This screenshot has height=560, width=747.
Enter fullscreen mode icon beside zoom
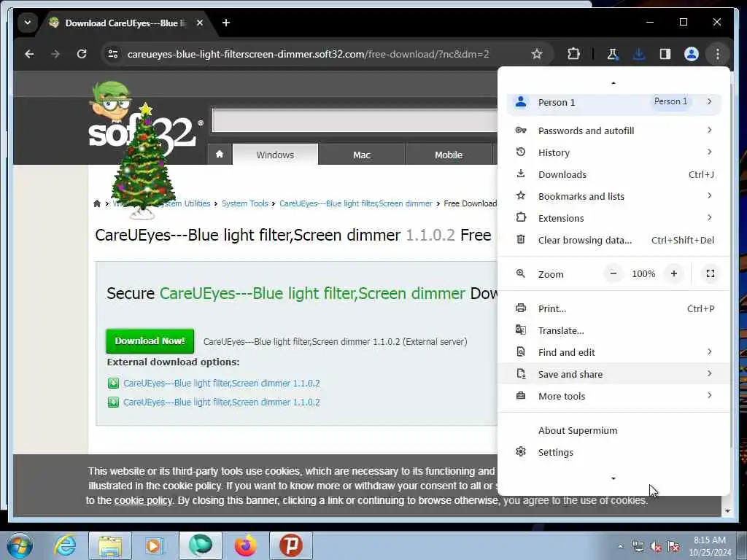(711, 274)
